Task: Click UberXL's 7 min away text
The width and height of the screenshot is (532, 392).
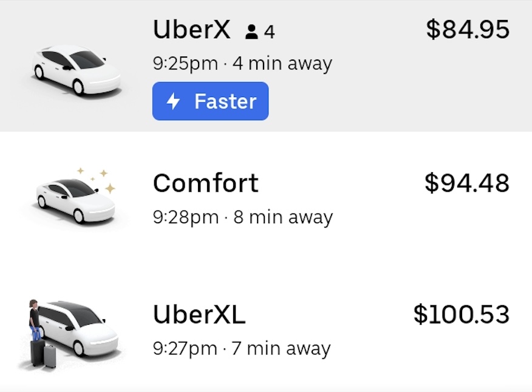Action: click(x=281, y=349)
